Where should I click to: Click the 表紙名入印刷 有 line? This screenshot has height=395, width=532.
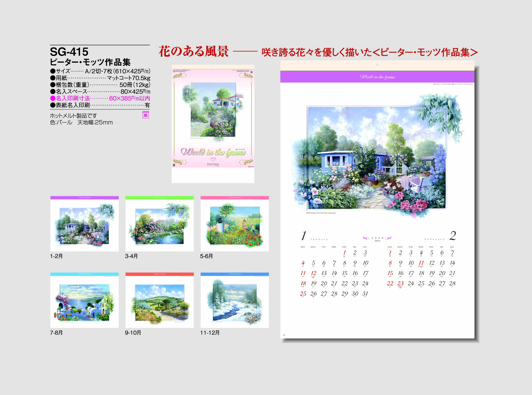pos(100,105)
